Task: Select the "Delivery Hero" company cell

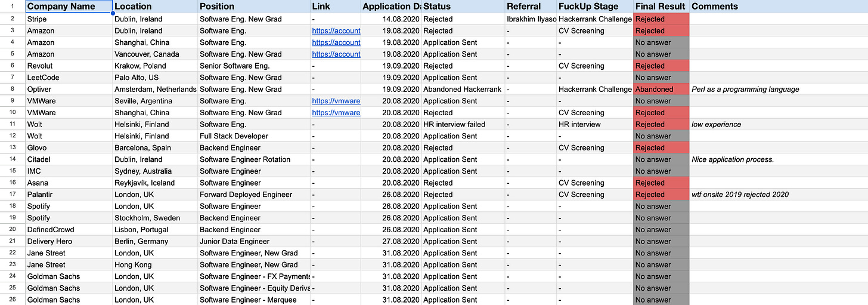Action: tap(69, 241)
